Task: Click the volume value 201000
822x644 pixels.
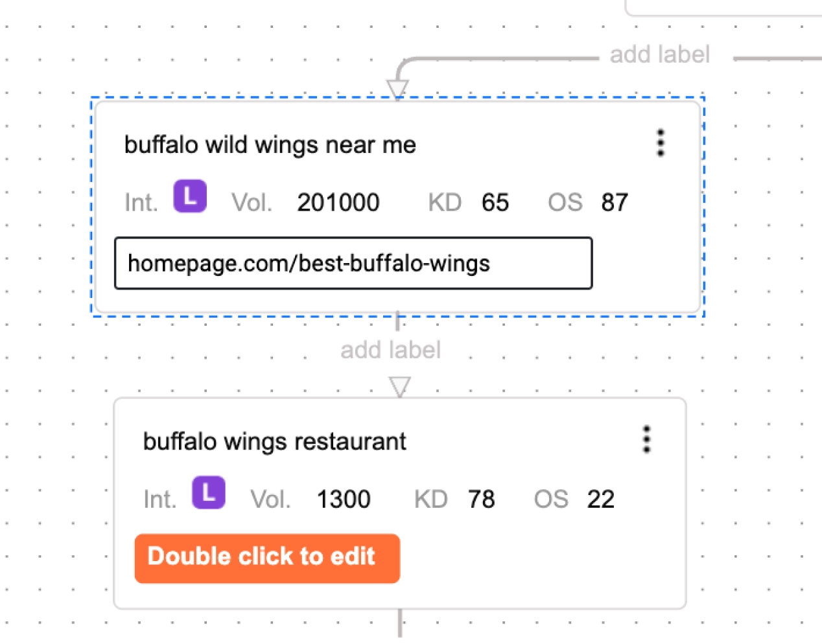Action: click(338, 203)
